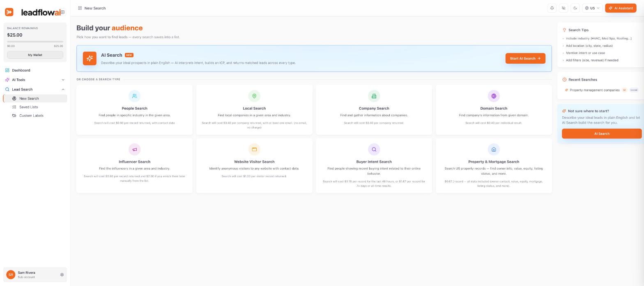Click the Dashboard grid icon
The image size is (644, 286).
click(x=7, y=70)
